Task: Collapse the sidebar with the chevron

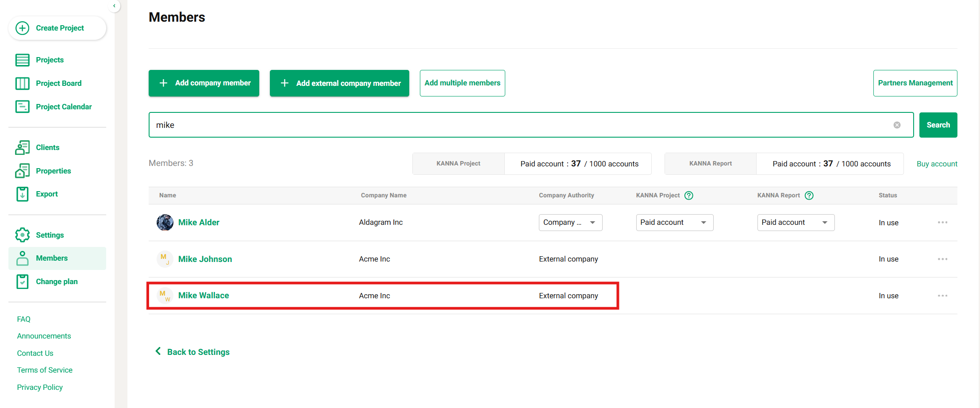Action: tap(114, 6)
